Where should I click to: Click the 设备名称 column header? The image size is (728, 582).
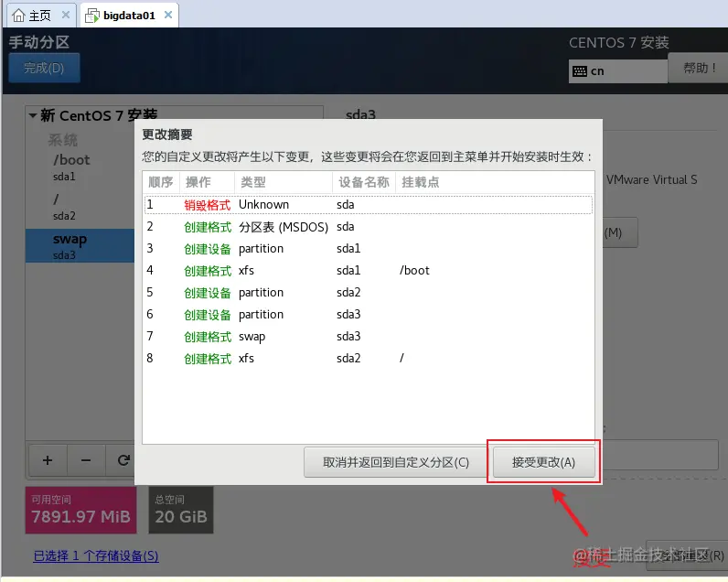tap(364, 182)
